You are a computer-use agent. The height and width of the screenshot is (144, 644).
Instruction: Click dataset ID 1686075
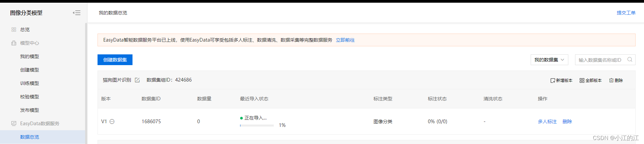coord(151,122)
